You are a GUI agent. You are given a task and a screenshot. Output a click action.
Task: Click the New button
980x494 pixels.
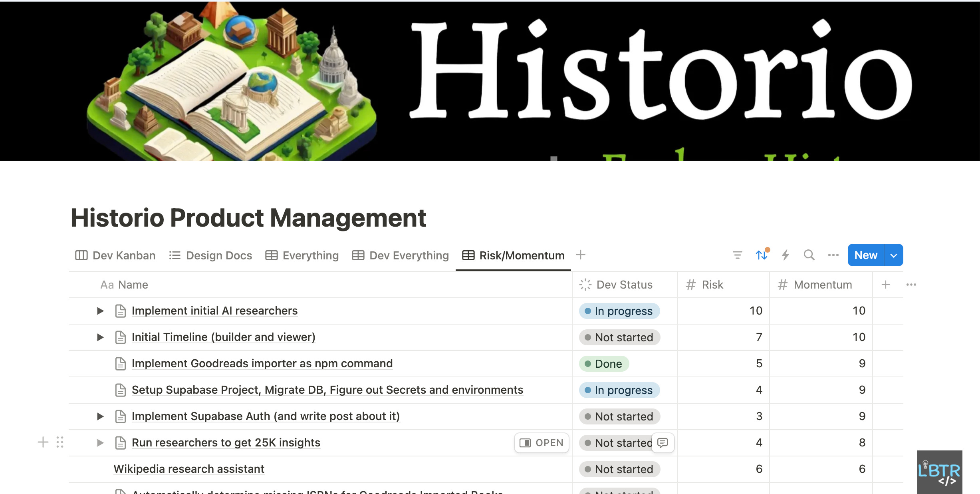(866, 255)
